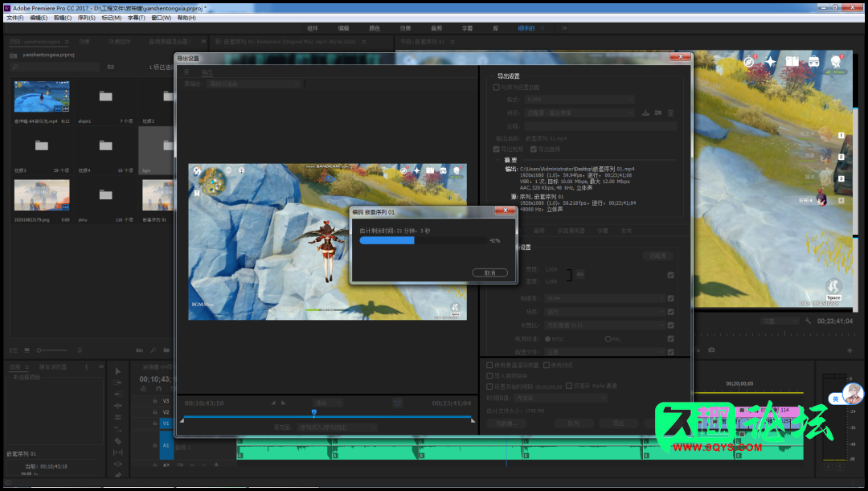Open the 序列(S) menu
Viewport: 868px width, 491px height.
[x=86, y=18]
